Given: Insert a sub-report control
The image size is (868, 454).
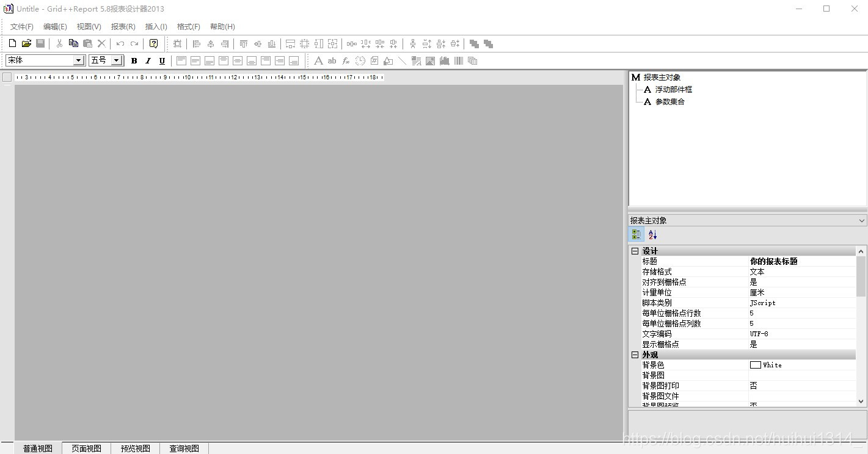Looking at the screenshot, I should (472, 60).
